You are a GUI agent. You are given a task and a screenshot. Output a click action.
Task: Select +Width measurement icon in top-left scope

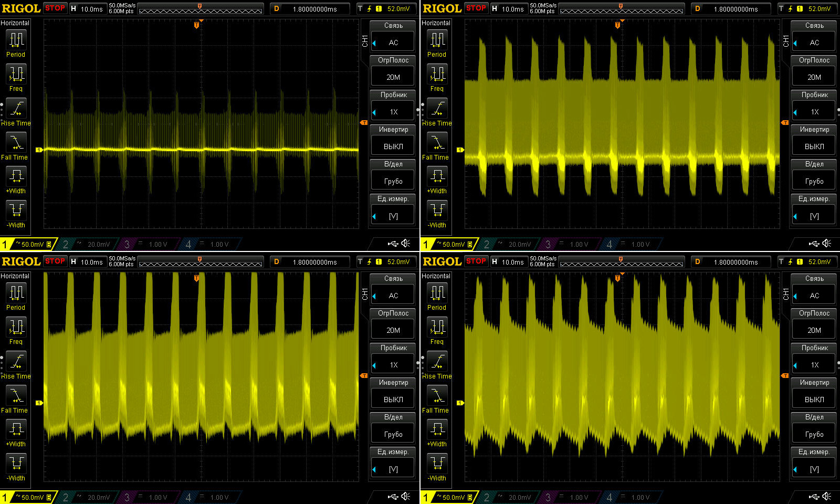coord(16,176)
